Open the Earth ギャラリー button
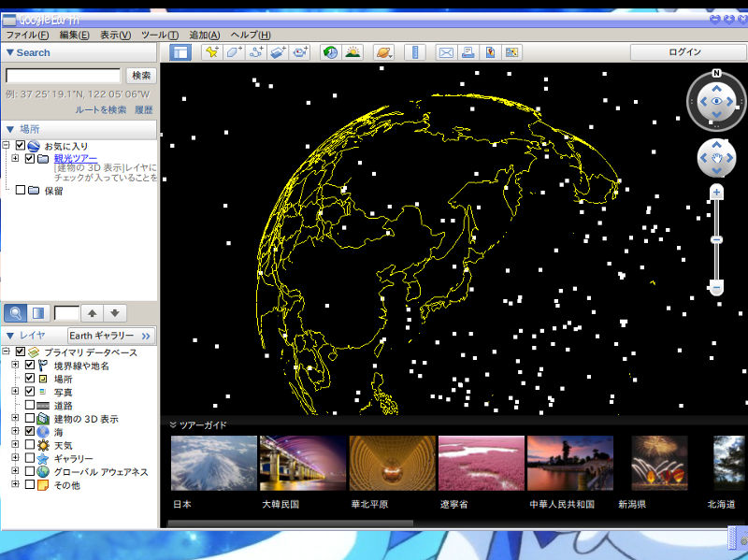748x560 pixels. coord(111,336)
